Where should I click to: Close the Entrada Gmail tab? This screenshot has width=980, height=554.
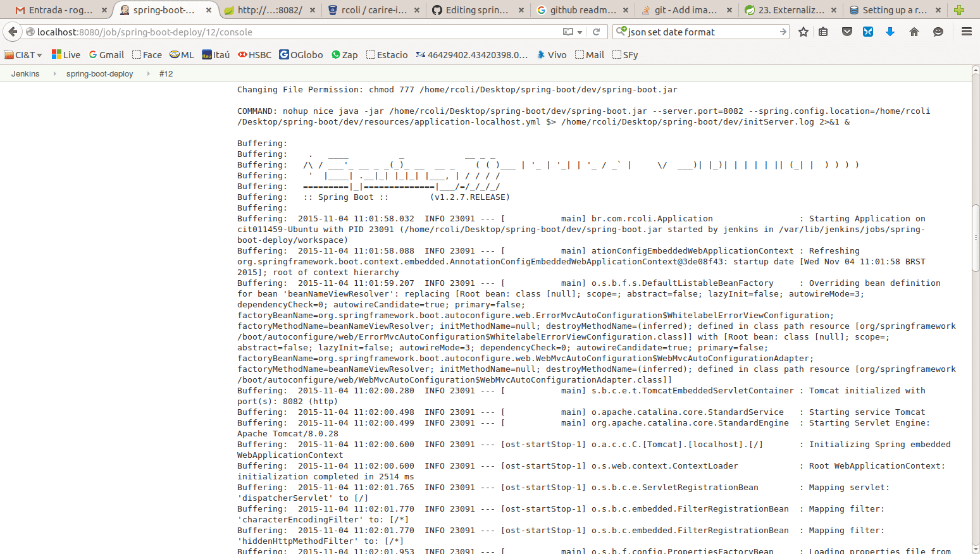[104, 10]
